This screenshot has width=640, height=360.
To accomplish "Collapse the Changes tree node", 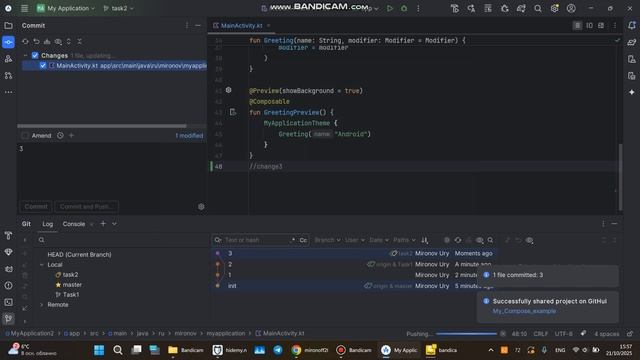I will 25,55.
